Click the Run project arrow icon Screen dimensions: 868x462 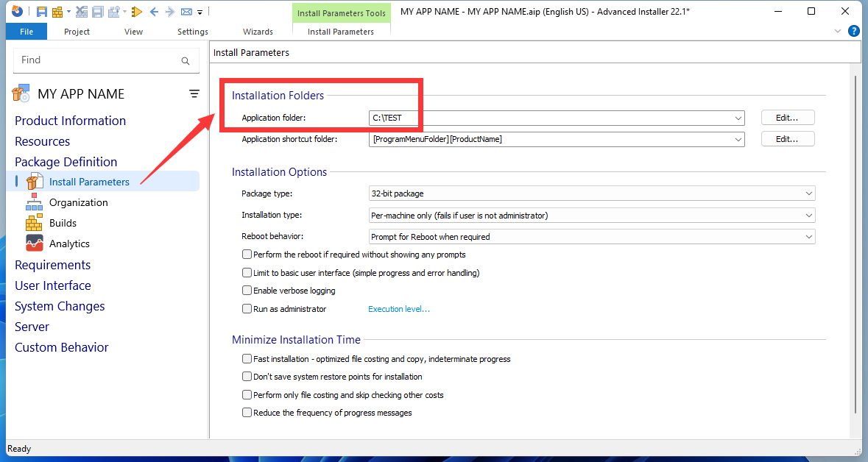136,12
